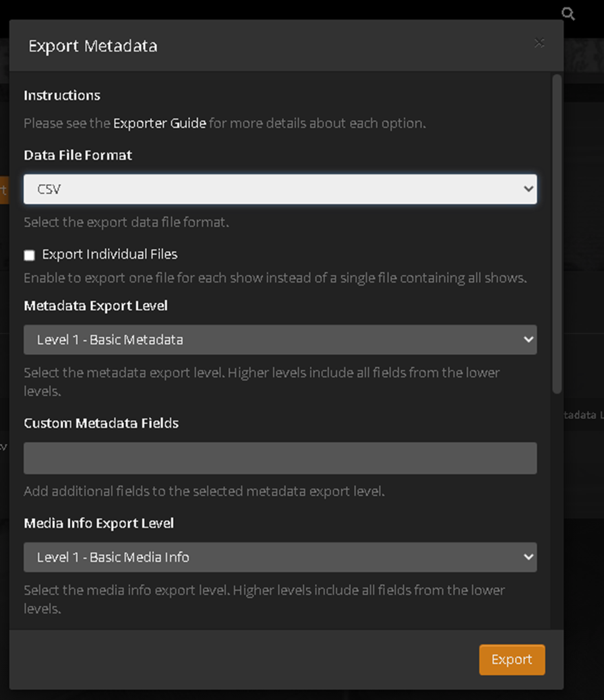
Task: Click the orange Export button
Action: (x=512, y=659)
